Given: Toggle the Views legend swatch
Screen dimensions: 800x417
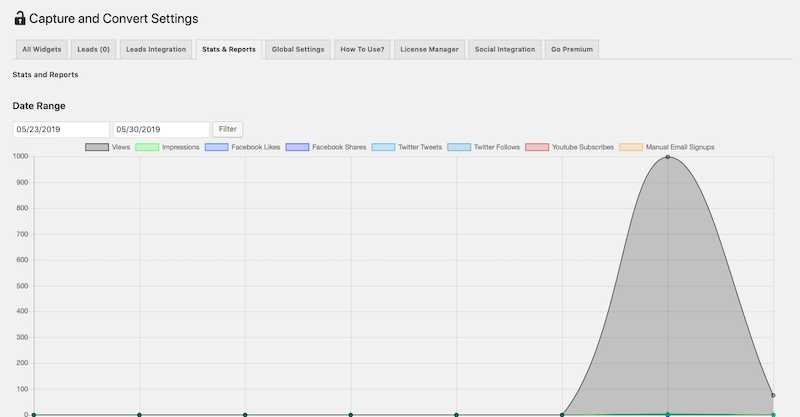Looking at the screenshot, I should coord(97,147).
